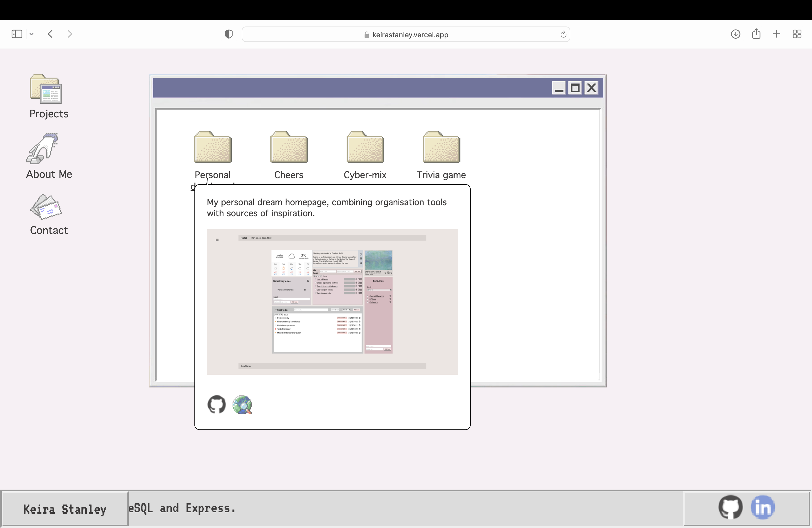Image resolution: width=812 pixels, height=528 pixels.
Task: Open the About Me hand icon
Action: (x=43, y=149)
